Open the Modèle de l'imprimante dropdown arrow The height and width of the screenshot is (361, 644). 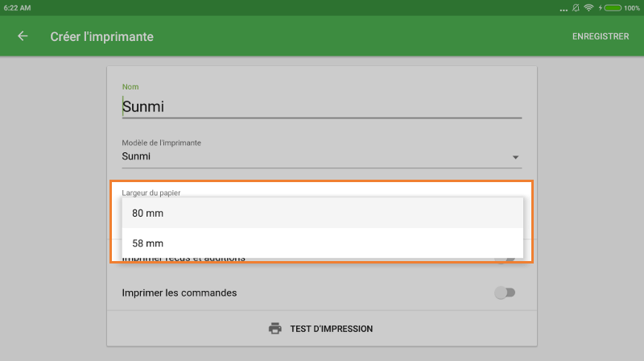click(516, 157)
